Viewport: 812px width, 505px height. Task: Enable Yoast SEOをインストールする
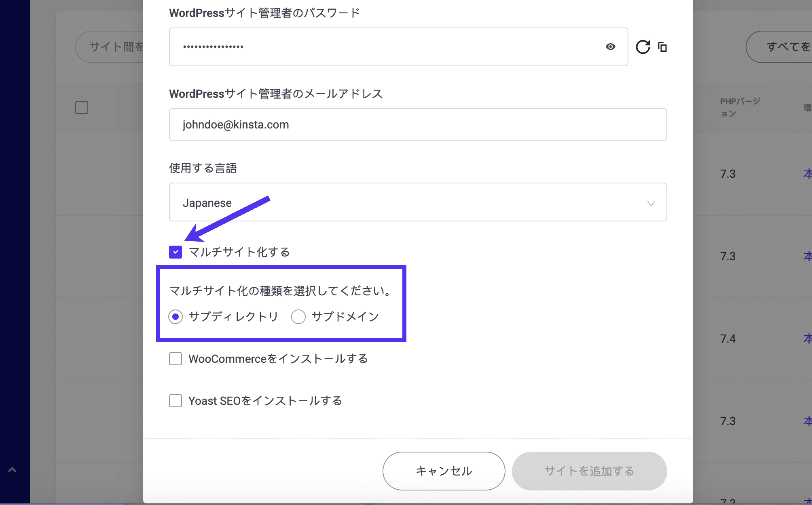tap(175, 401)
